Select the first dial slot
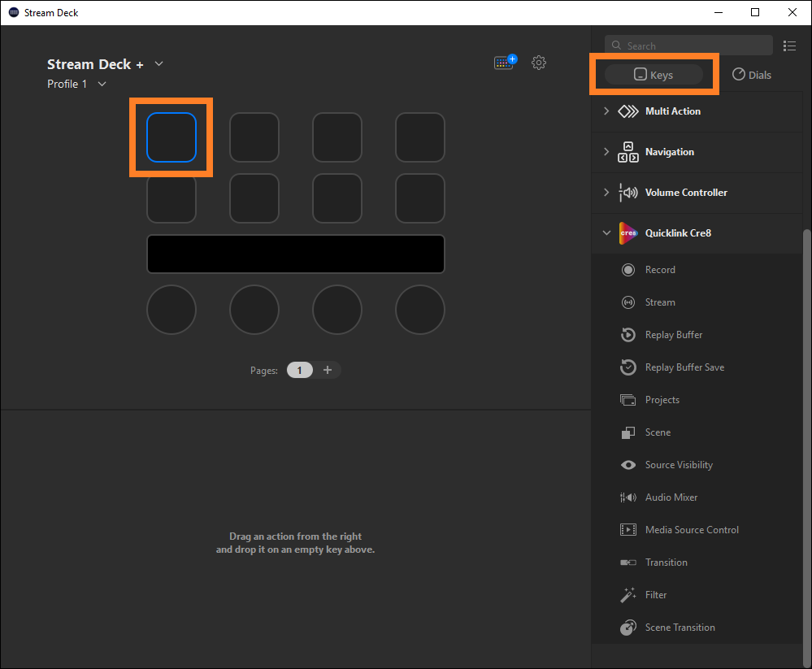 tap(172, 310)
